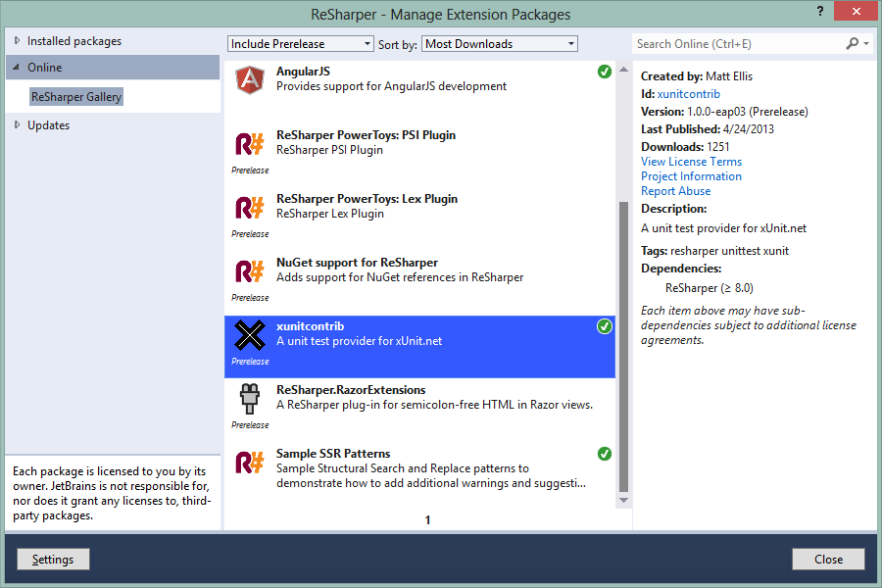Click the ReSharper PowerToys PSI Plugin icon
This screenshot has height=588, width=882.
coord(250,144)
